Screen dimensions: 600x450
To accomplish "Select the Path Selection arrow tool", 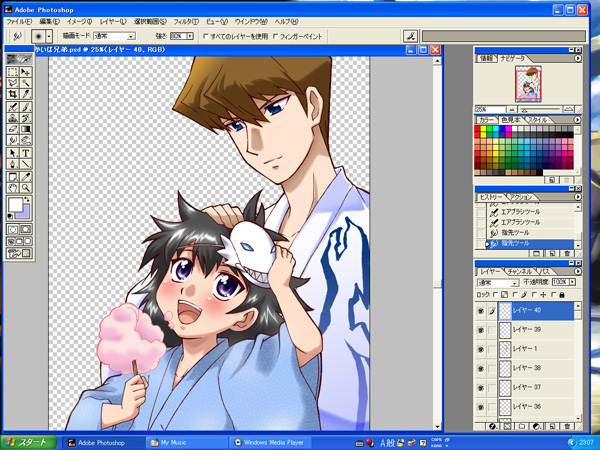I will coord(13,153).
